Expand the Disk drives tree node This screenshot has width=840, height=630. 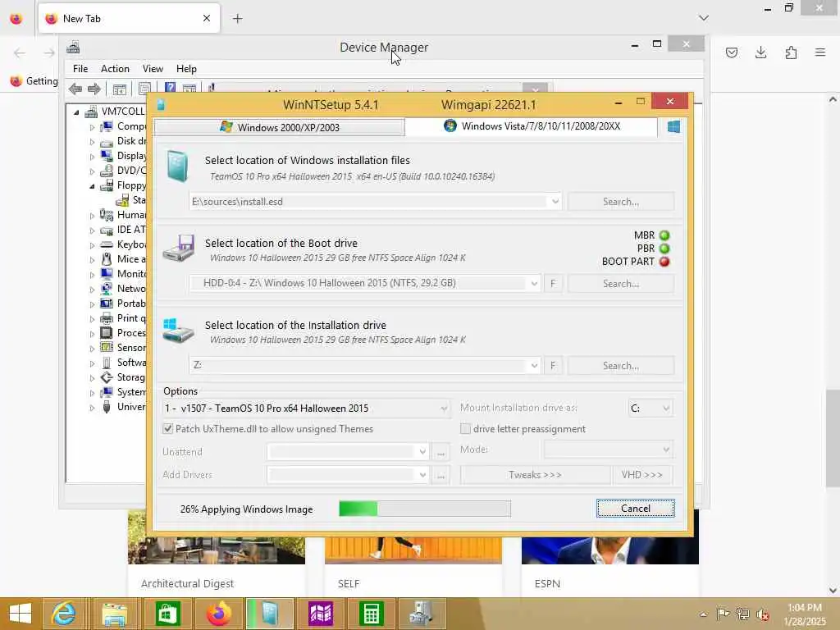[92, 142]
